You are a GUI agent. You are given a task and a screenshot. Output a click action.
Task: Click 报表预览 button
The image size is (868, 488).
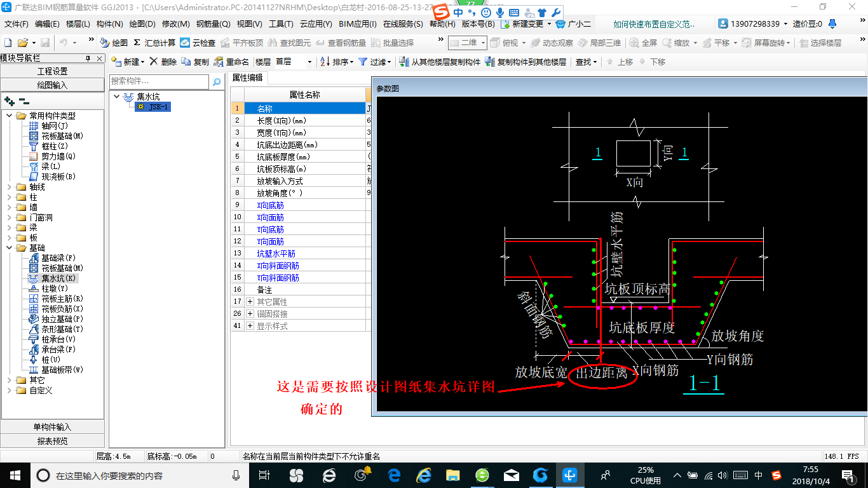coord(53,441)
